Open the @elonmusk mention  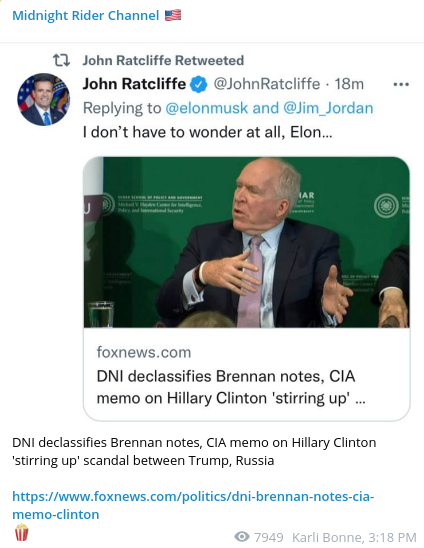[x=207, y=108]
